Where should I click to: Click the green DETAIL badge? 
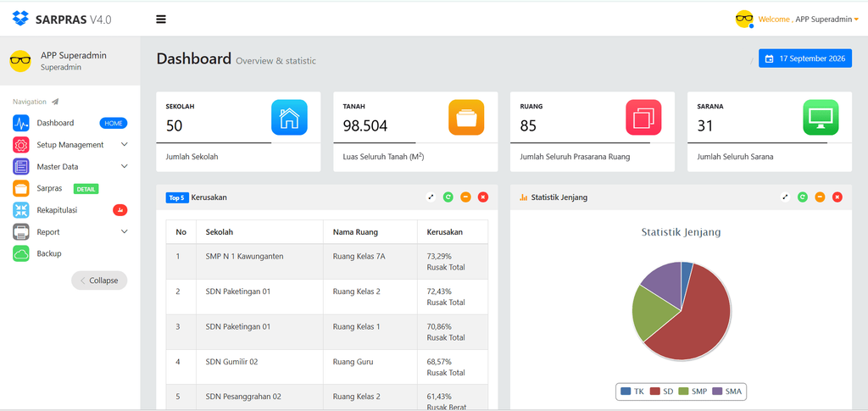tap(86, 189)
